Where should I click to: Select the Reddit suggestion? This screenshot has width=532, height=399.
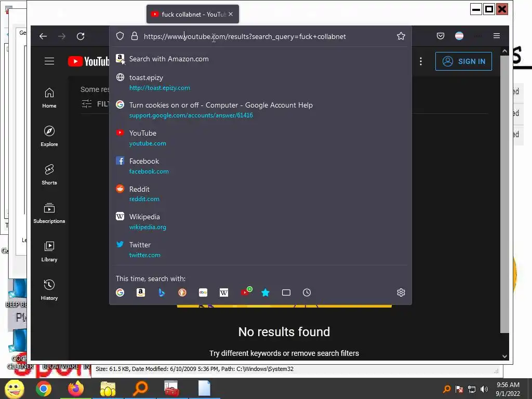pos(260,194)
